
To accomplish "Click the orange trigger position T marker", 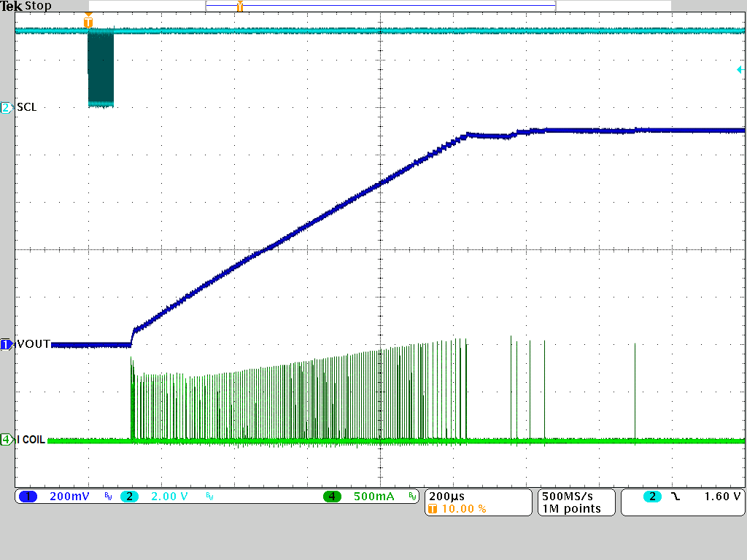I will (x=88, y=22).
